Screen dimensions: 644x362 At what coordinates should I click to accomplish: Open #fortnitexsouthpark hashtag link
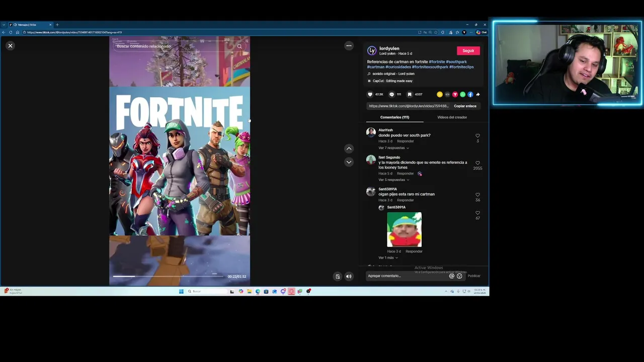point(430,67)
